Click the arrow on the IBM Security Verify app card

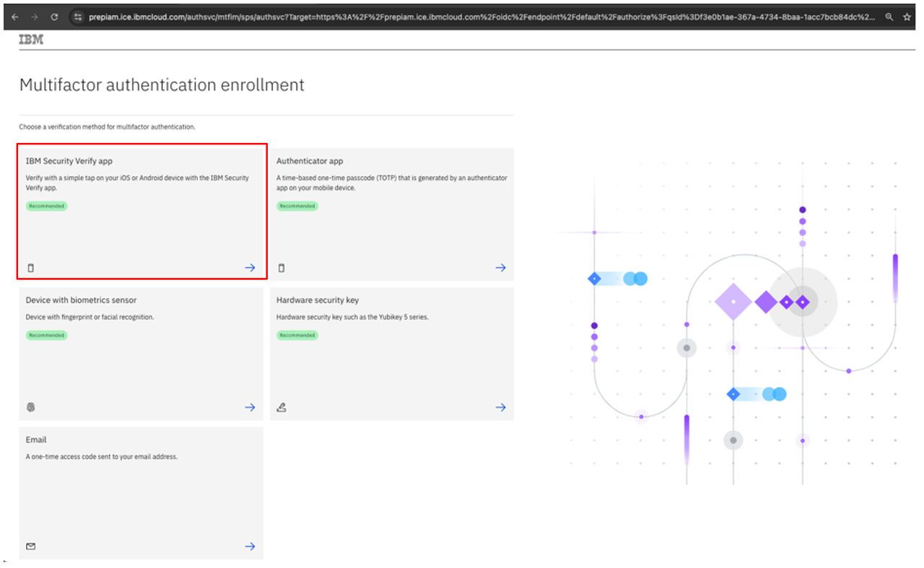click(250, 268)
